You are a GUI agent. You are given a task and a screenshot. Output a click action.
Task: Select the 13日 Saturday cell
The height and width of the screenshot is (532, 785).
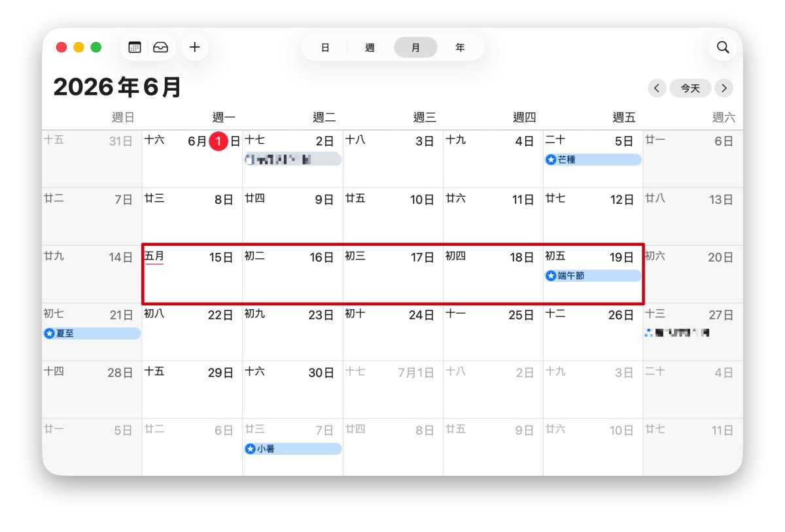coord(693,216)
